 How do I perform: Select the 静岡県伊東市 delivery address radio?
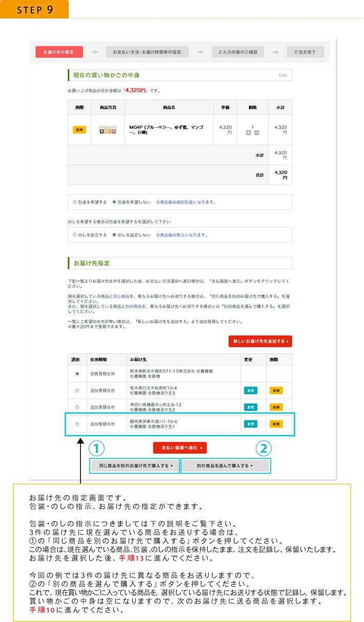point(77,424)
